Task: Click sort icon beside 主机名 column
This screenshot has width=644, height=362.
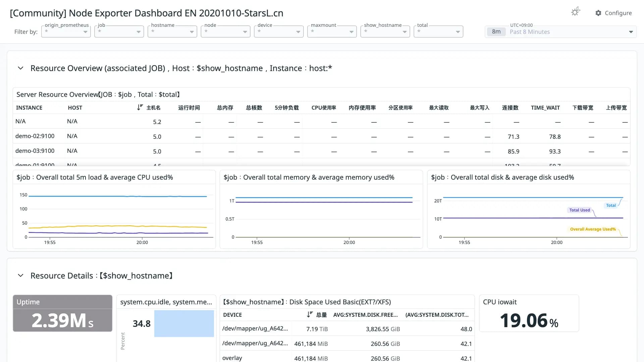Action: (140, 108)
